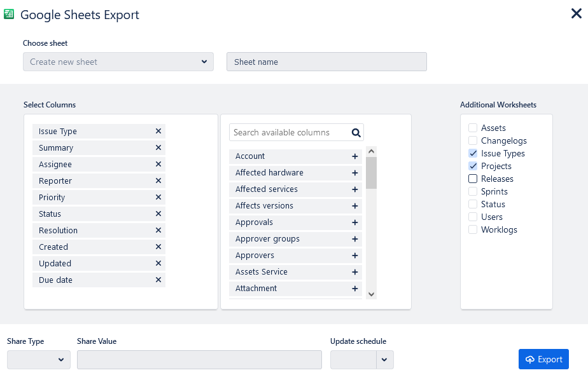
Task: Click the Export button
Action: tap(543, 359)
